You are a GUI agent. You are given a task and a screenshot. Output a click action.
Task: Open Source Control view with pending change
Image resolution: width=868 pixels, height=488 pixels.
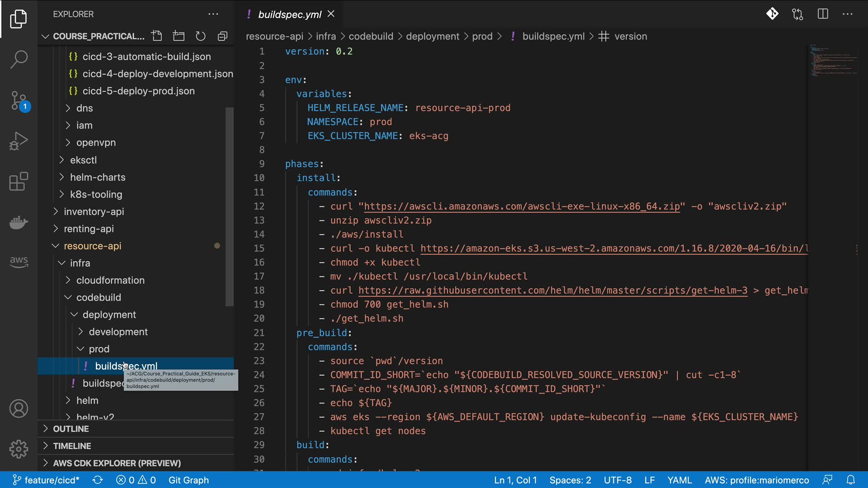[19, 101]
